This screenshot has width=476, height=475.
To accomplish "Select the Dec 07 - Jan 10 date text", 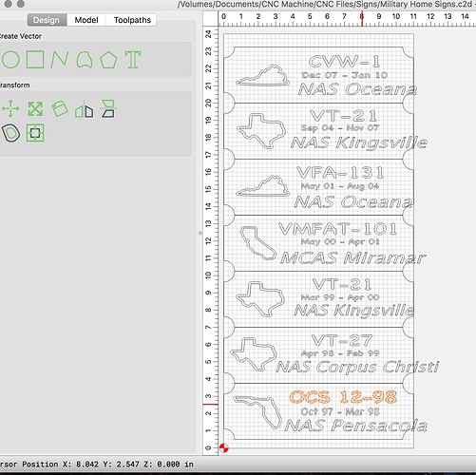I will point(345,75).
